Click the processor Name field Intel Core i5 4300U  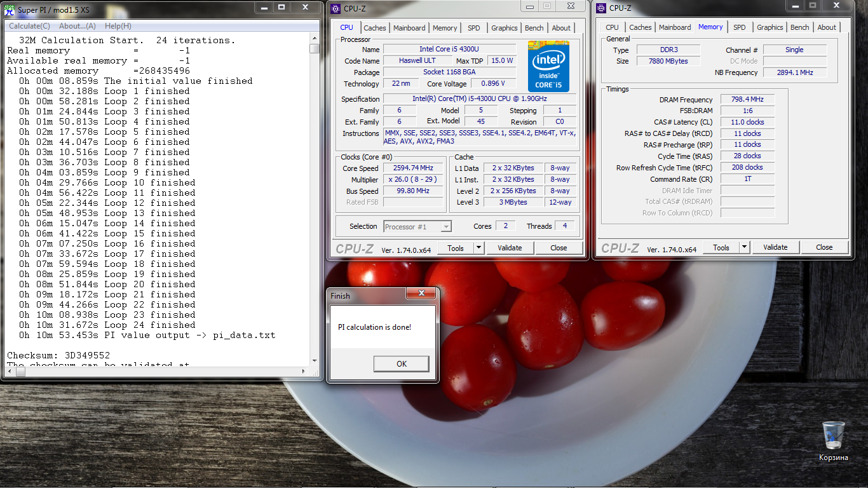(450, 50)
